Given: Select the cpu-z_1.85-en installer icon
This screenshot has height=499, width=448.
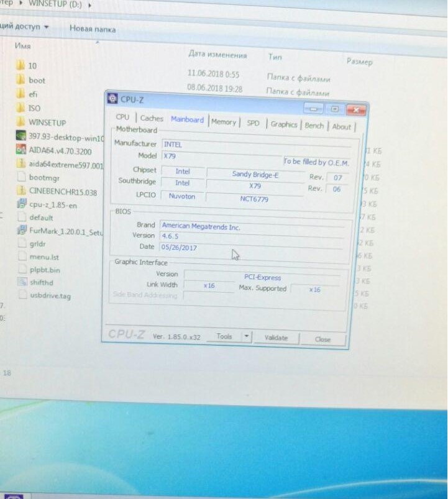Looking at the screenshot, I should pyautogui.click(x=22, y=204).
